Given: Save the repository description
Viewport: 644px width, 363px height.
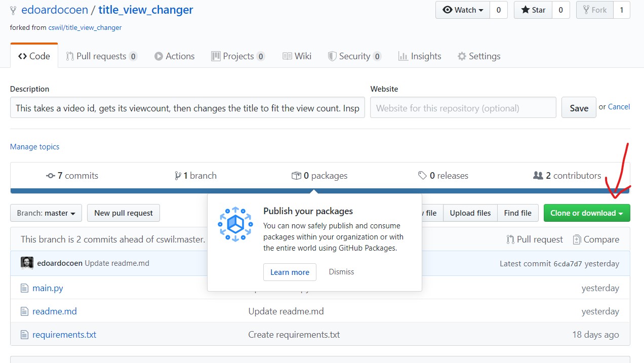Looking at the screenshot, I should pyautogui.click(x=579, y=108).
